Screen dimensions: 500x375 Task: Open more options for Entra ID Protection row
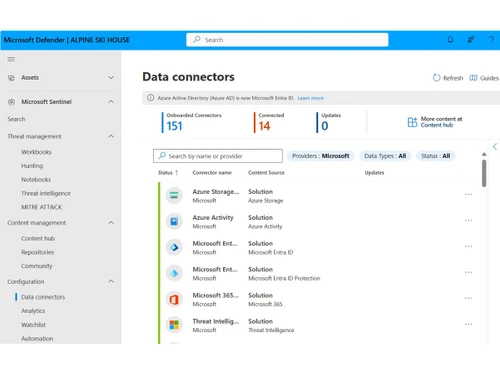(468, 272)
